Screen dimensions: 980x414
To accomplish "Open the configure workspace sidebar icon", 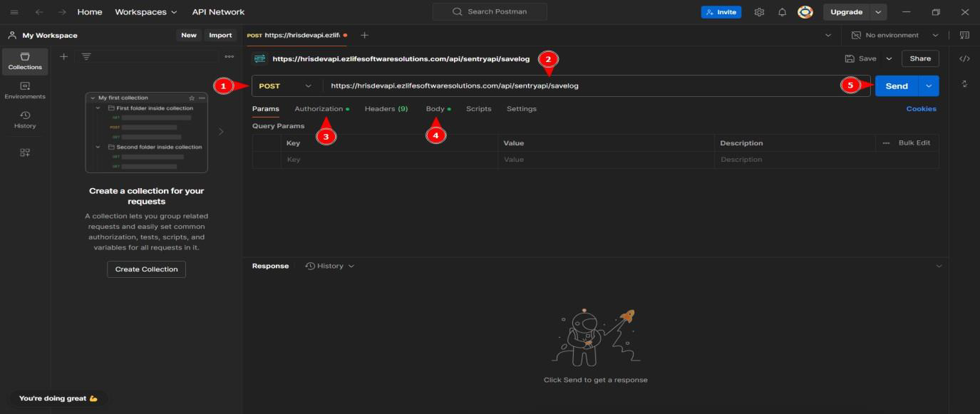I will pos(25,152).
